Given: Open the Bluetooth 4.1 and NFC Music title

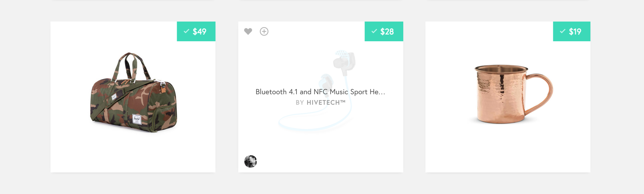Looking at the screenshot, I should coord(320,92).
